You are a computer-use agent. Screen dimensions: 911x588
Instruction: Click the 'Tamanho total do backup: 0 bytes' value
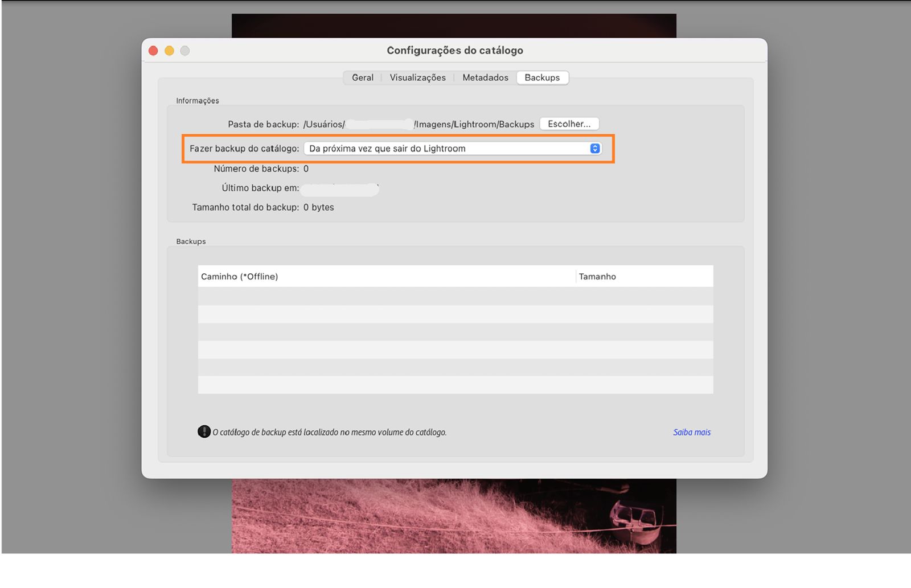click(x=319, y=207)
